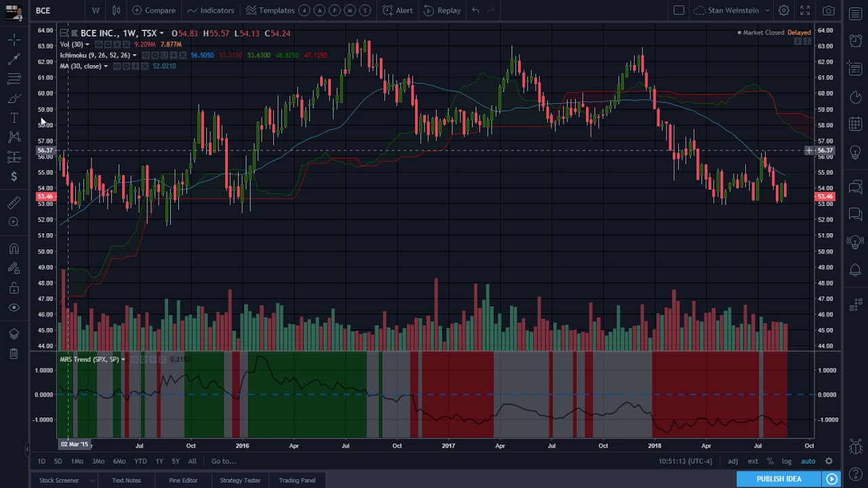The width and height of the screenshot is (868, 488).
Task: Open chart settings gear in top toolbar
Action: [783, 10]
